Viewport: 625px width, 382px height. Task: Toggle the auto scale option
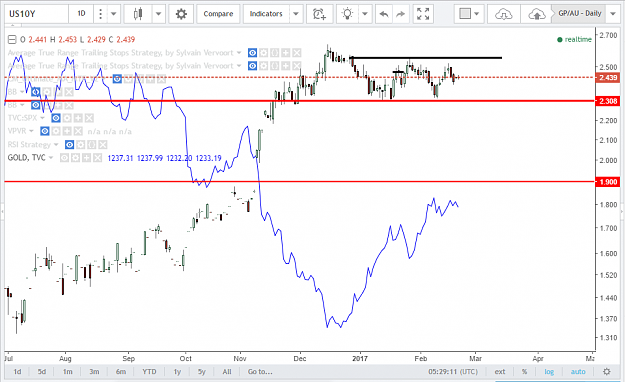(x=578, y=372)
